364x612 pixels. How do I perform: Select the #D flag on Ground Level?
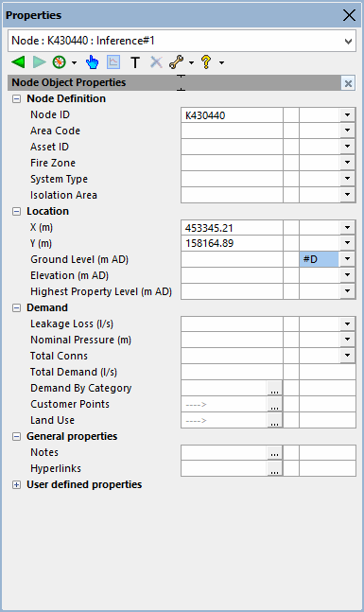tap(320, 259)
